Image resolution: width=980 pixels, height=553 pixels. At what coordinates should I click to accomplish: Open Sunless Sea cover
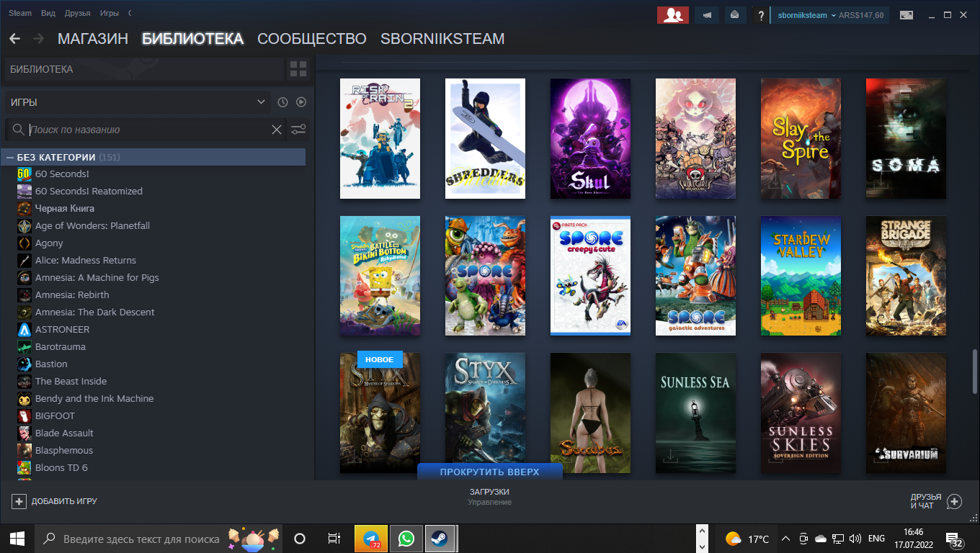click(x=695, y=413)
